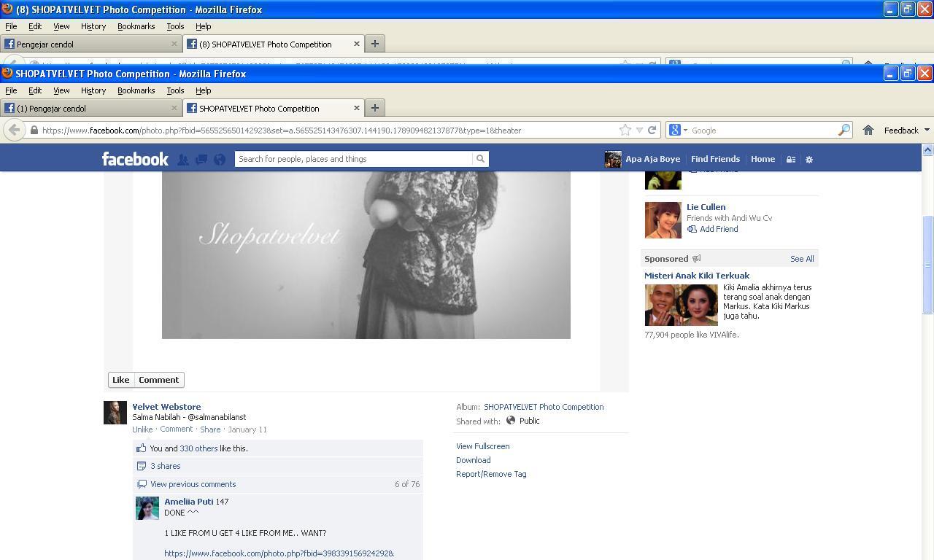Open the Bookmarks menu in front window
934x560 pixels.
(136, 90)
